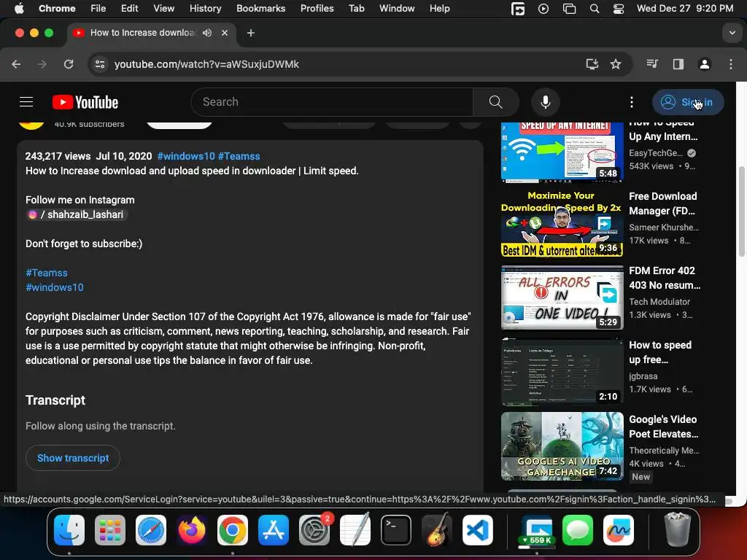Toggle Chrome side panel

(x=678, y=64)
